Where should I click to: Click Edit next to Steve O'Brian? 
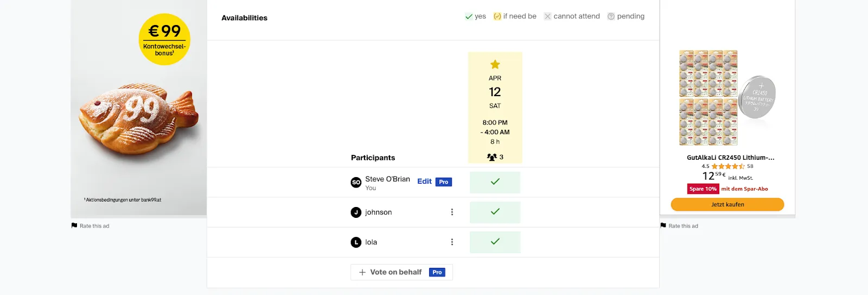pyautogui.click(x=424, y=181)
